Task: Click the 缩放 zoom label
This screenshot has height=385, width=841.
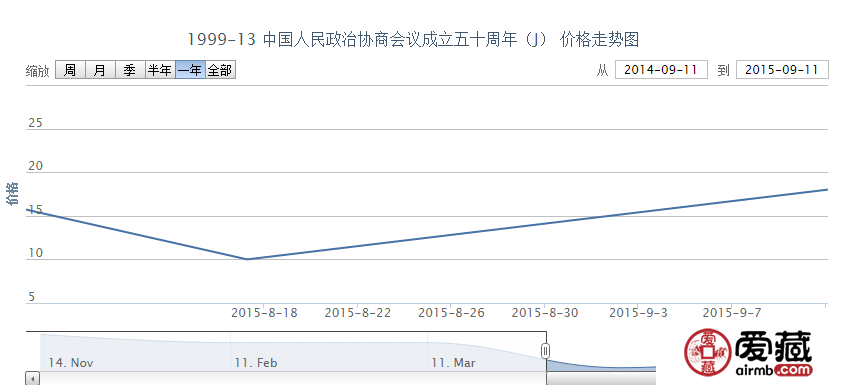Action: (x=38, y=71)
